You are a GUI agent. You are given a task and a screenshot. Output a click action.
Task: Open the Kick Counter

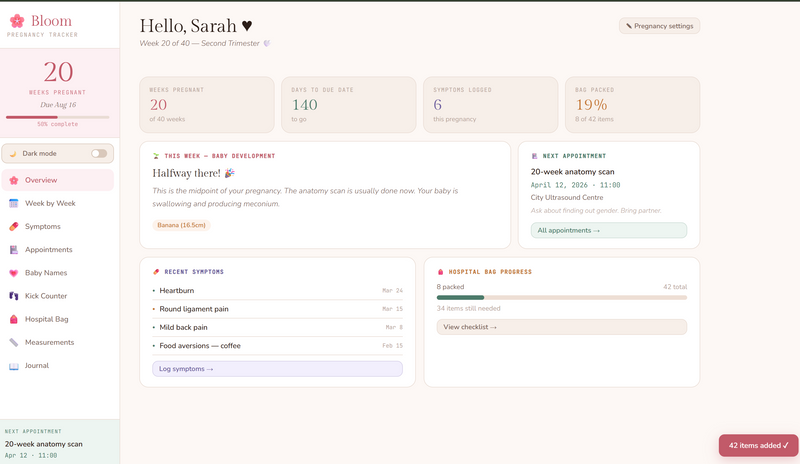pyautogui.click(x=58, y=296)
